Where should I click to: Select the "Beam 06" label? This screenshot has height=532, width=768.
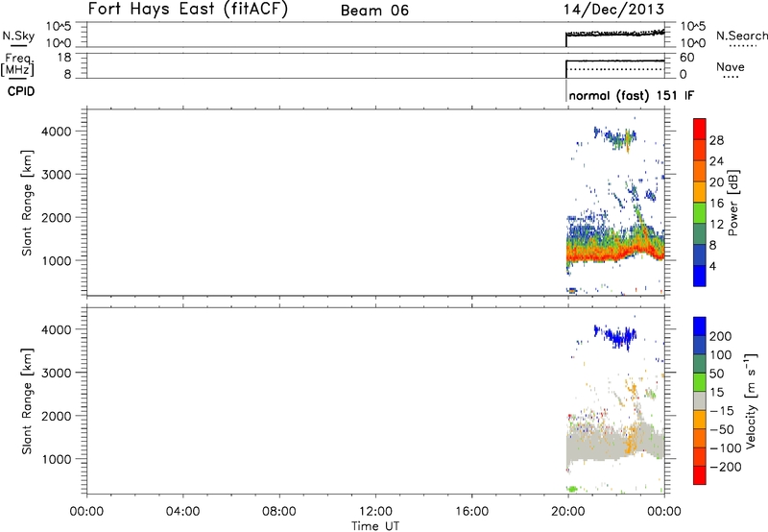[x=374, y=11]
